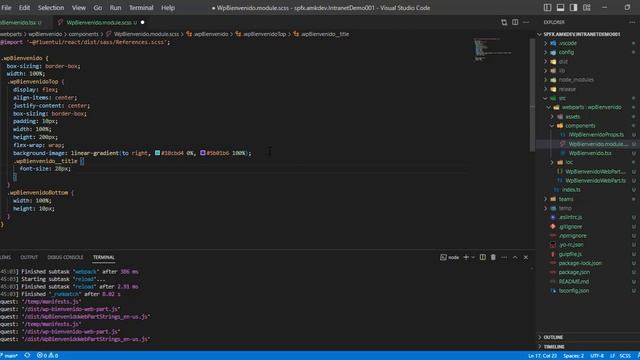Image resolution: width=640 pixels, height=360 pixels.
Task: Click the #10cbd4 color swatch in gradient
Action: [157, 153]
